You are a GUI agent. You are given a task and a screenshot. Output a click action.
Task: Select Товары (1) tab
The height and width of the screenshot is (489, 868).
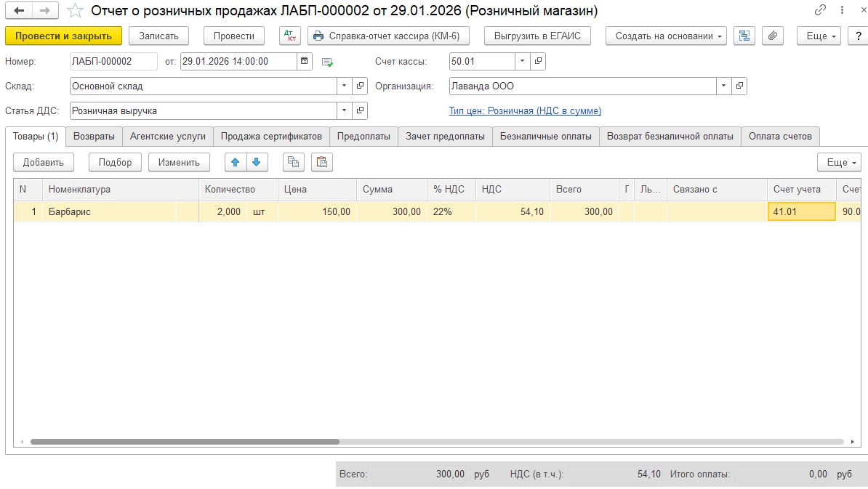[36, 137]
